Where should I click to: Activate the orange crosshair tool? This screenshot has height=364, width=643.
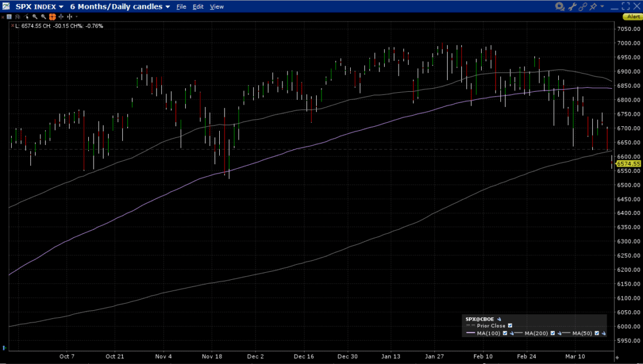tap(52, 17)
